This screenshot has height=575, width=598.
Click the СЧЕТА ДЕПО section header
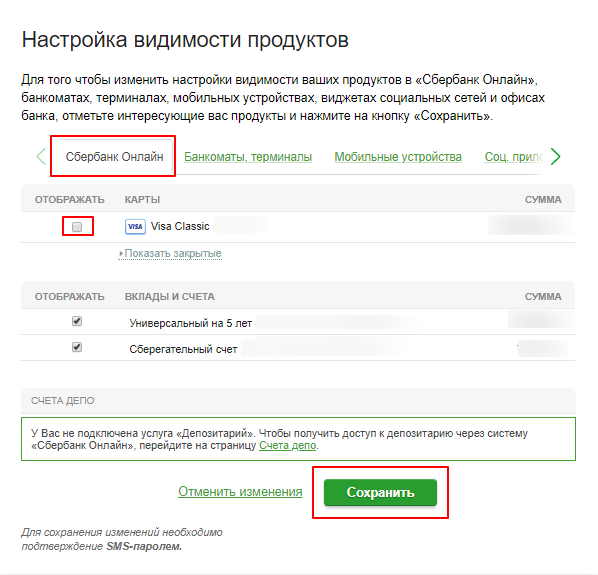click(63, 400)
